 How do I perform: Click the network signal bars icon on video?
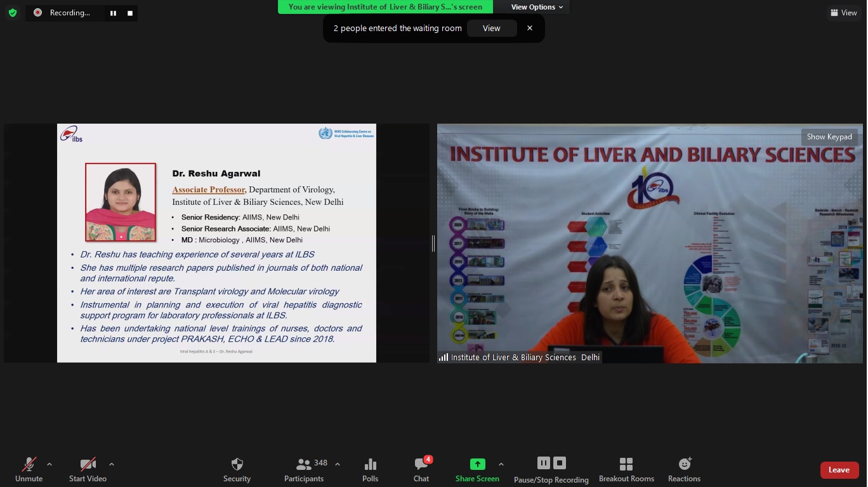pyautogui.click(x=444, y=358)
